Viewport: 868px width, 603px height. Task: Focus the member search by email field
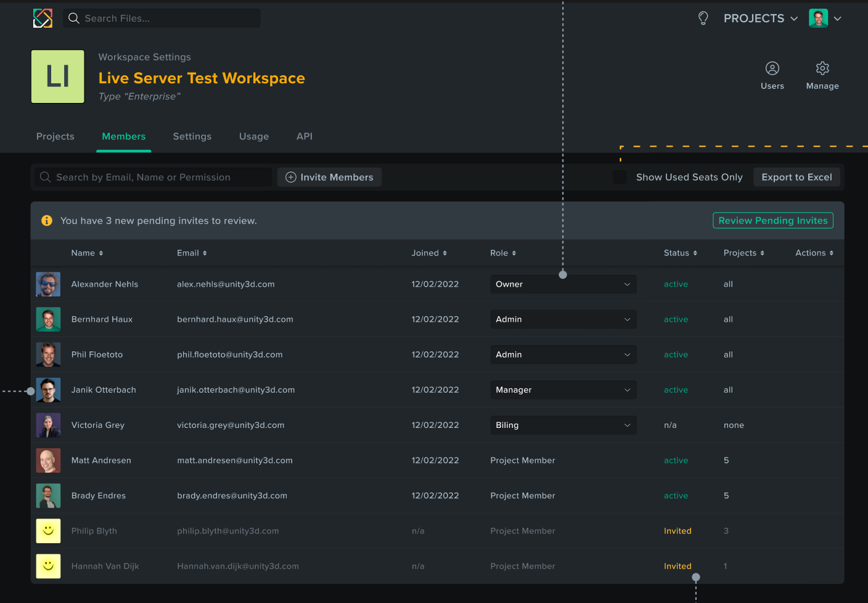154,178
